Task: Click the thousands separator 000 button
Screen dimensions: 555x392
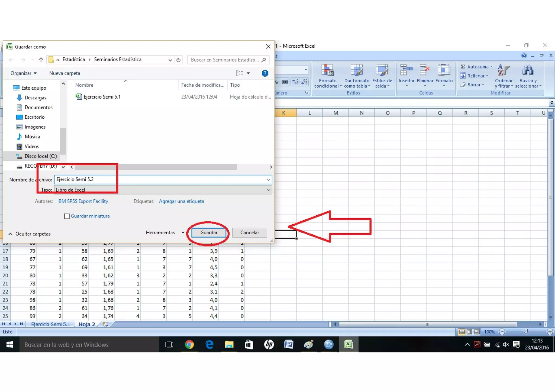Action: click(x=285, y=82)
